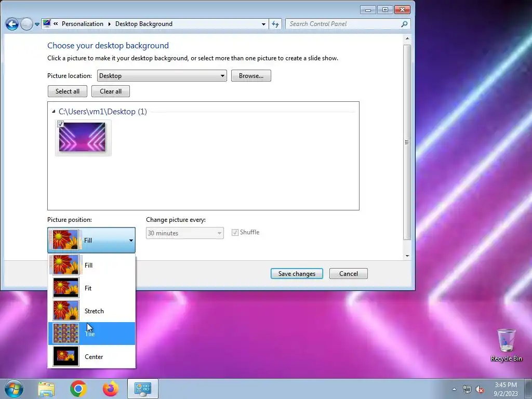532x399 pixels.
Task: Maximize the Desktop Background window
Action: pos(385,10)
